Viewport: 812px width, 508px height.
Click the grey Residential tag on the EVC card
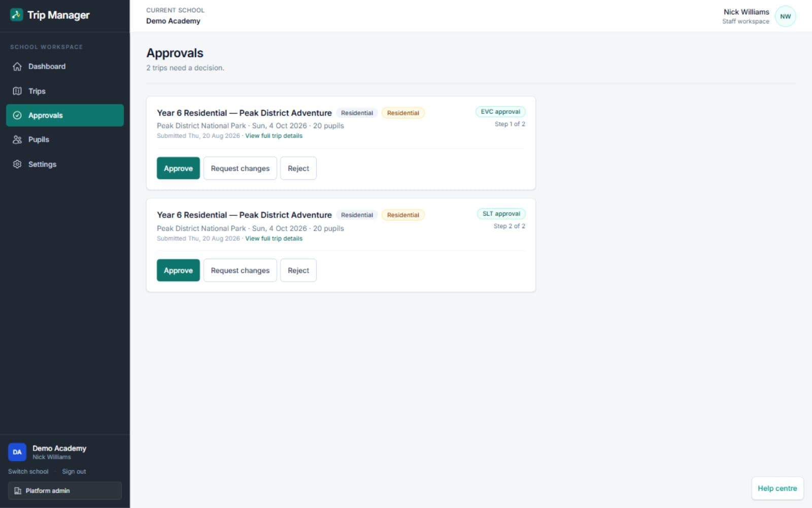coord(357,113)
